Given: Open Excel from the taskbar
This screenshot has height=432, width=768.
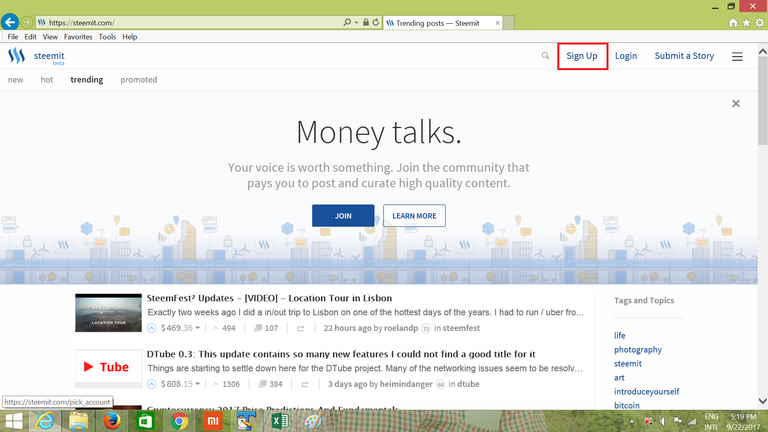Looking at the screenshot, I should (280, 421).
